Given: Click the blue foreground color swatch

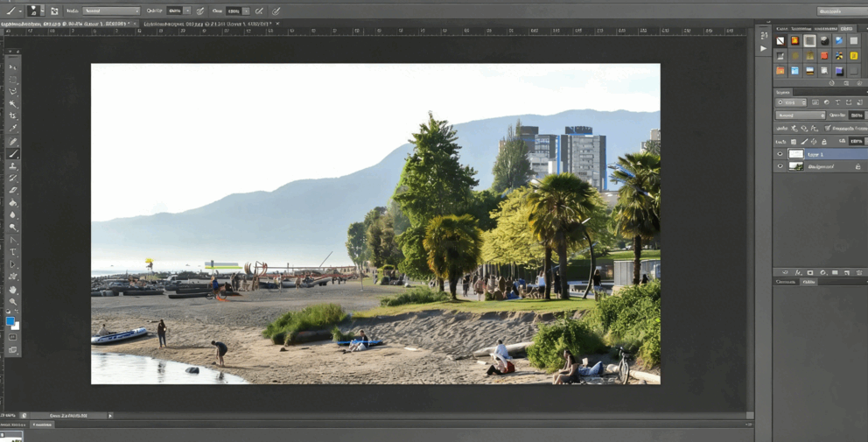Looking at the screenshot, I should point(10,321).
